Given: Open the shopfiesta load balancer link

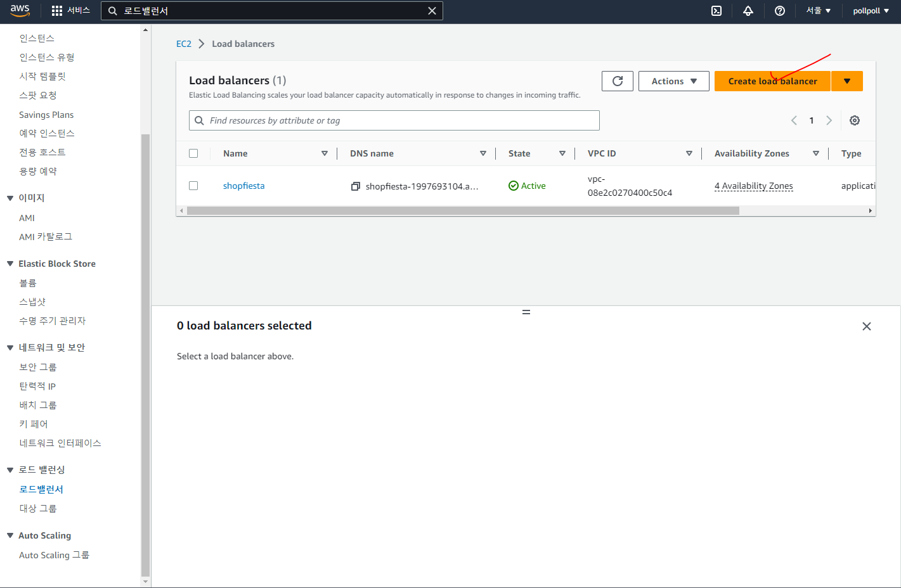Looking at the screenshot, I should [x=243, y=186].
